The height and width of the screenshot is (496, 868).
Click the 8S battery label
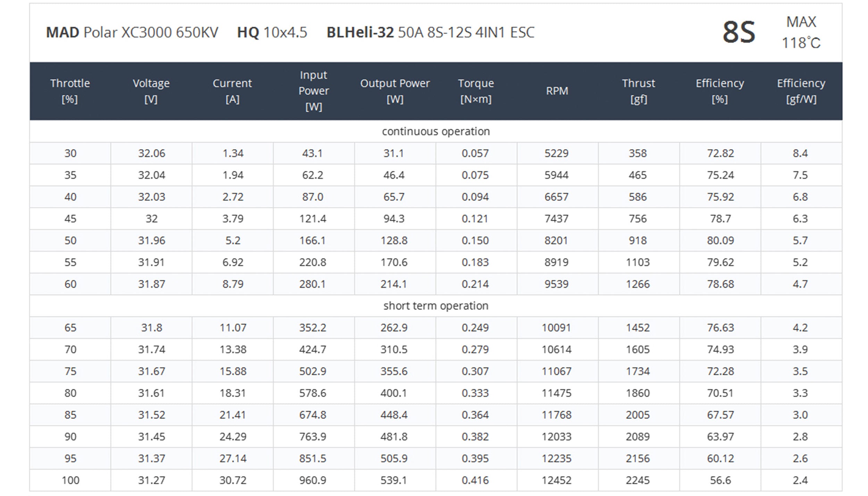pyautogui.click(x=739, y=33)
